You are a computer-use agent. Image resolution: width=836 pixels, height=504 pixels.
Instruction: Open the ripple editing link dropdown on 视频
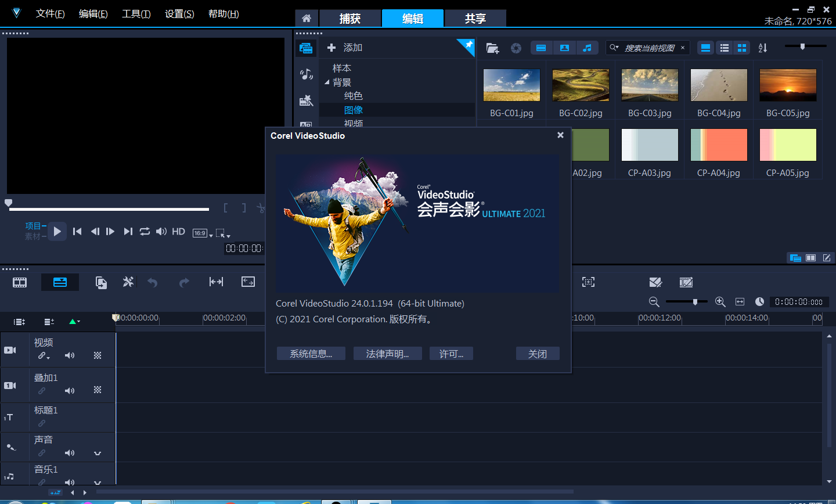(44, 356)
